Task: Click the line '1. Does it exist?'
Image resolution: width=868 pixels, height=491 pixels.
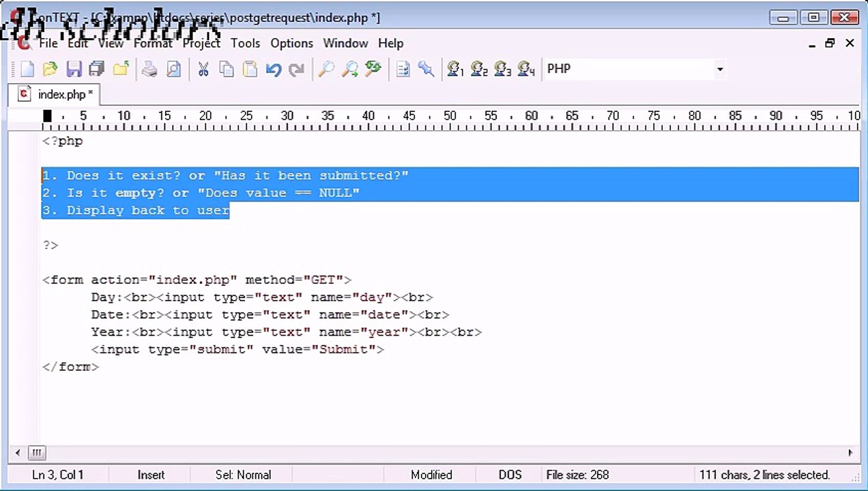Action: click(x=225, y=175)
